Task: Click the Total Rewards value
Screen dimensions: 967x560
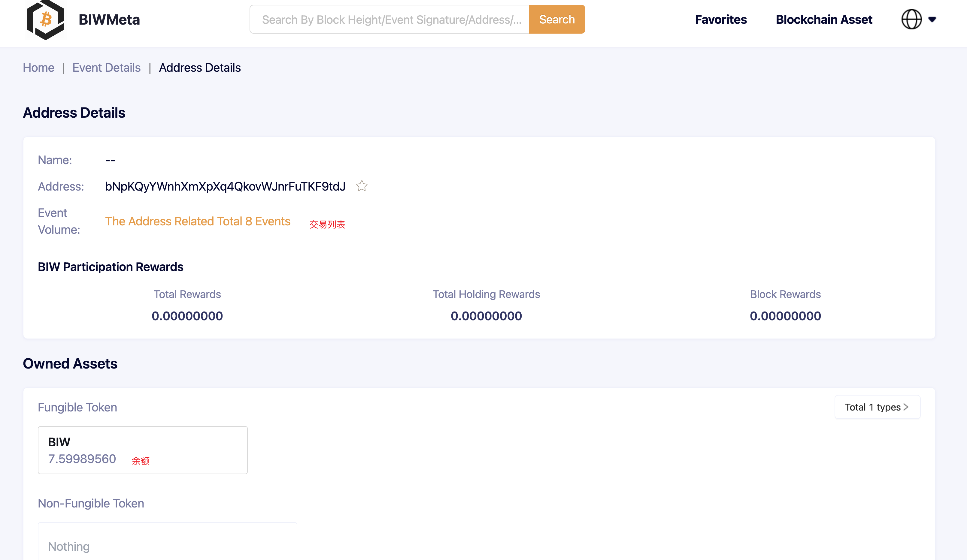Action: click(187, 316)
